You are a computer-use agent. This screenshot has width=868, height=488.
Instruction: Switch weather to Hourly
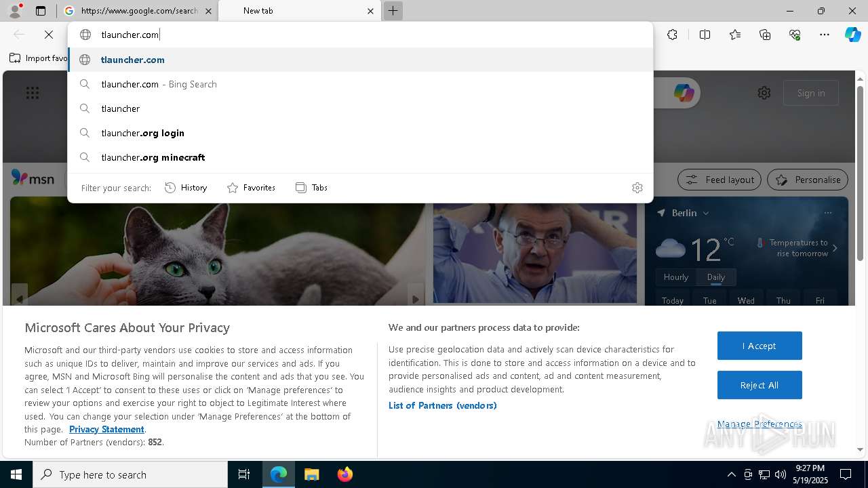[675, 277]
